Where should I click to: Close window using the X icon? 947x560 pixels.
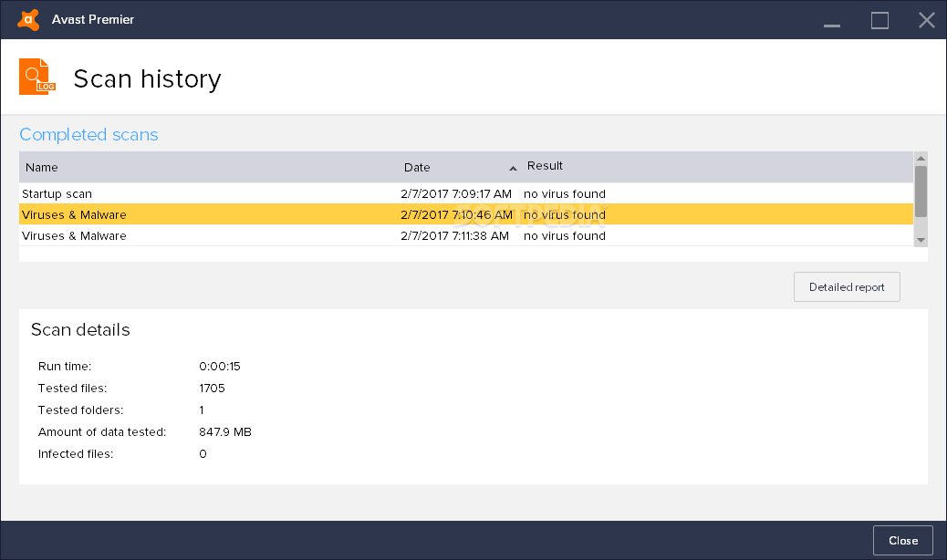[x=926, y=20]
